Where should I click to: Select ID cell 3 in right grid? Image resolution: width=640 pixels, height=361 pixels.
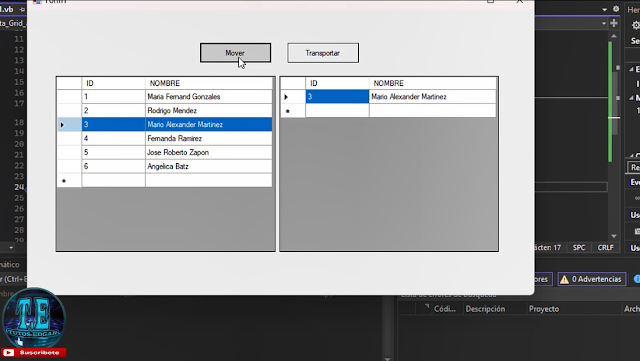point(338,97)
